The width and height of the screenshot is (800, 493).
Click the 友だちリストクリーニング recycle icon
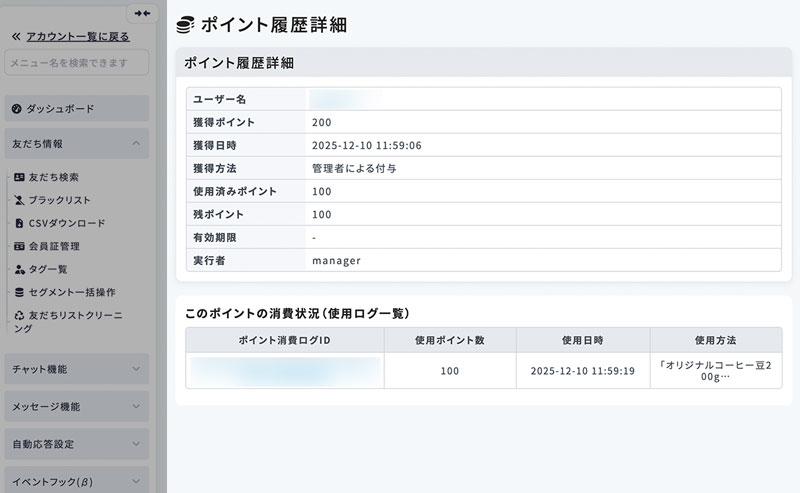(x=19, y=315)
